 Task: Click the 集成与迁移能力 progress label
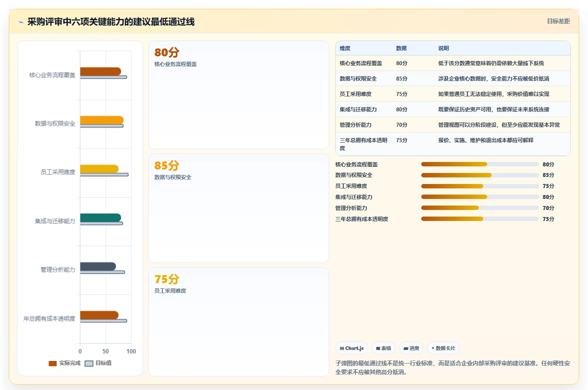click(x=354, y=197)
